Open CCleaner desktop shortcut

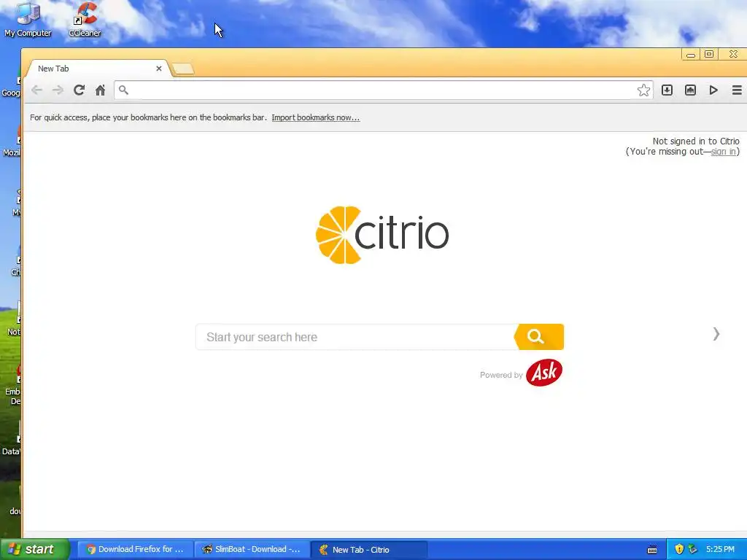pyautogui.click(x=85, y=20)
